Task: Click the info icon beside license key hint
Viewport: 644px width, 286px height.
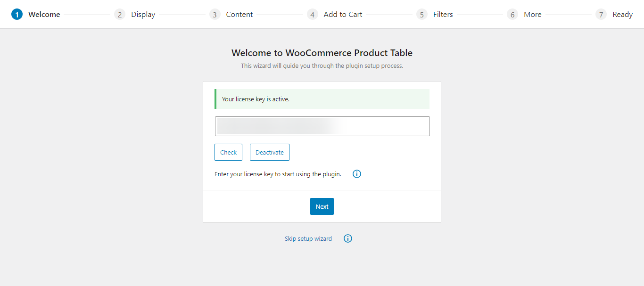Action: 357,174
